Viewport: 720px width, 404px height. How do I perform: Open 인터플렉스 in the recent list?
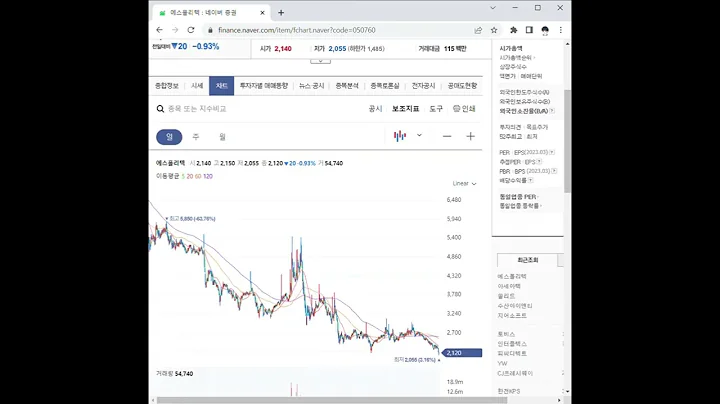click(512, 344)
